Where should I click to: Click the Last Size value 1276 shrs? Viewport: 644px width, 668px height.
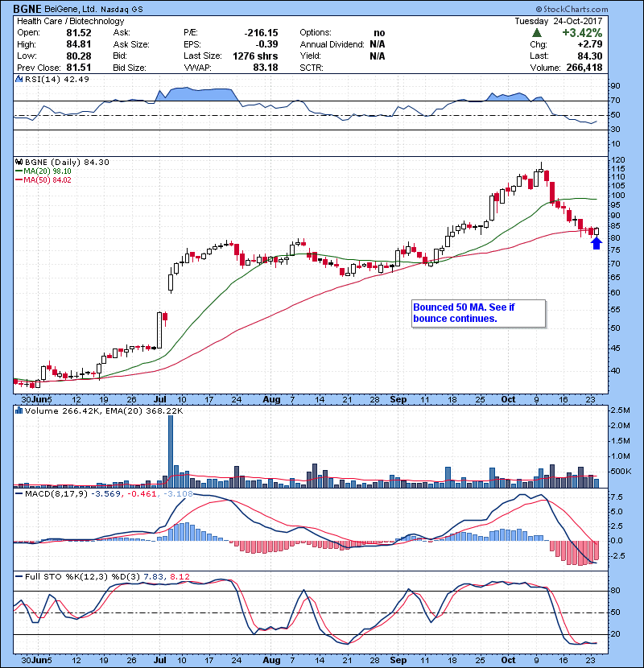click(x=255, y=56)
